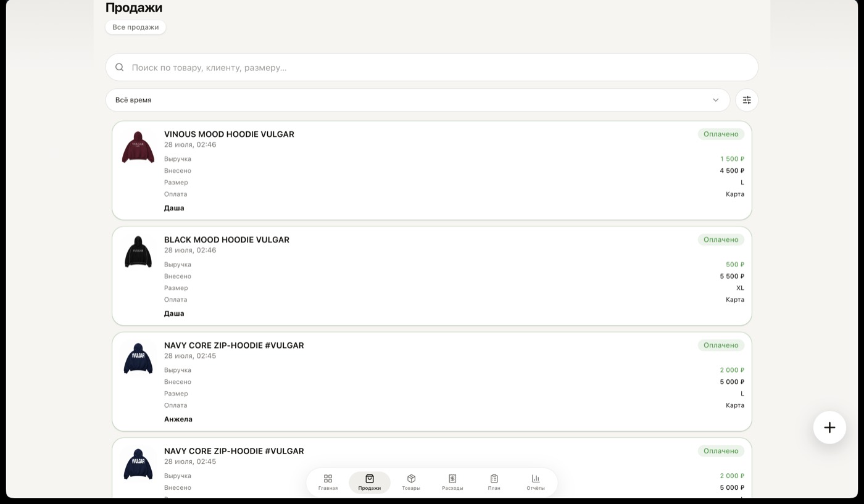The width and height of the screenshot is (864, 504).
Task: Click the 500 ₽ revenue on BLACK MOOD sale
Action: coord(735,265)
